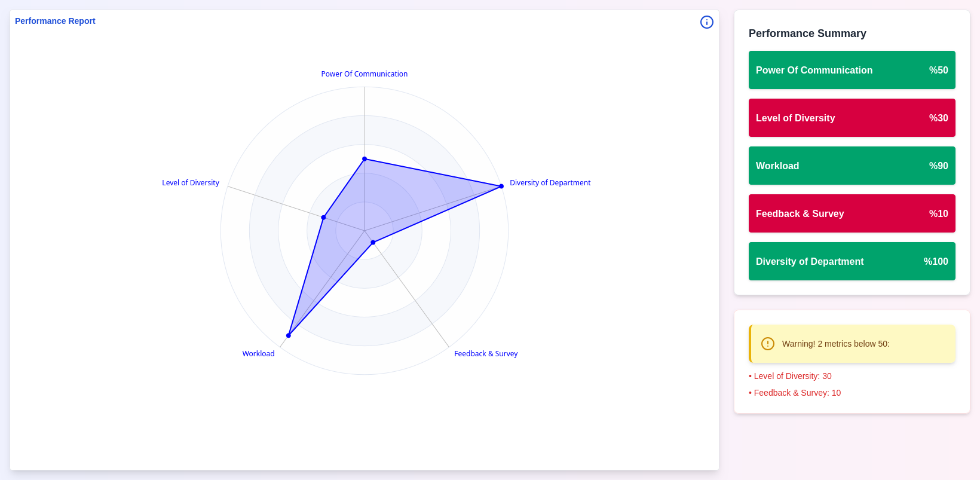Select the Feedback & Survey data point
This screenshot has width=980, height=480.
pyautogui.click(x=373, y=242)
